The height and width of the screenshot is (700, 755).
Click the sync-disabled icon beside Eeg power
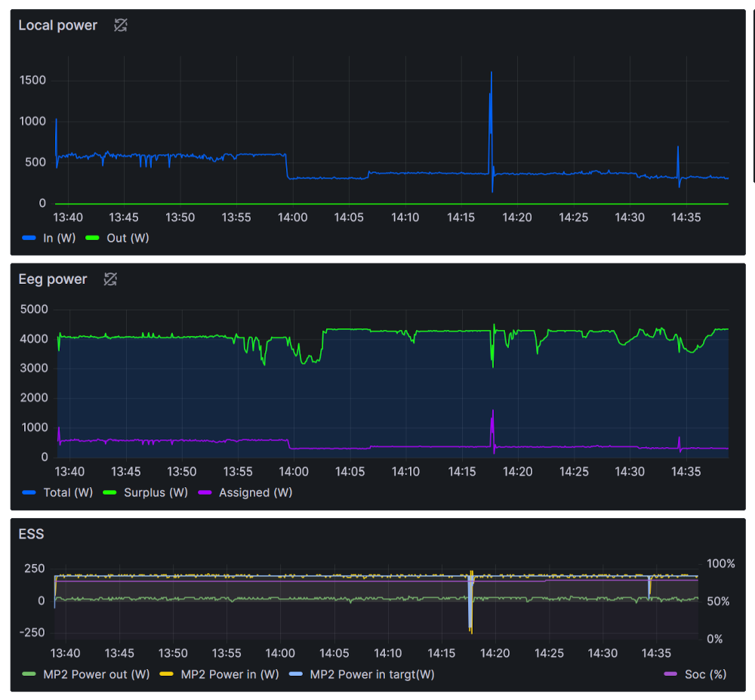pyautogui.click(x=110, y=279)
